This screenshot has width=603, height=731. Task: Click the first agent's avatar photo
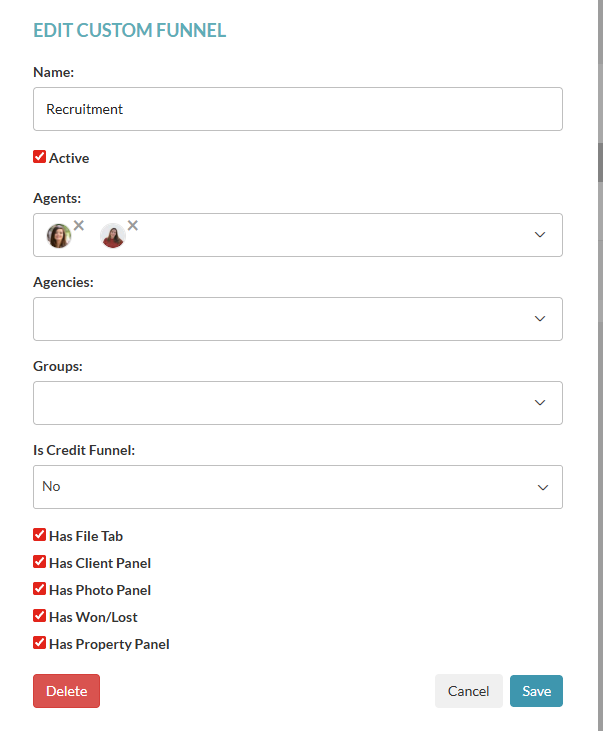(59, 236)
